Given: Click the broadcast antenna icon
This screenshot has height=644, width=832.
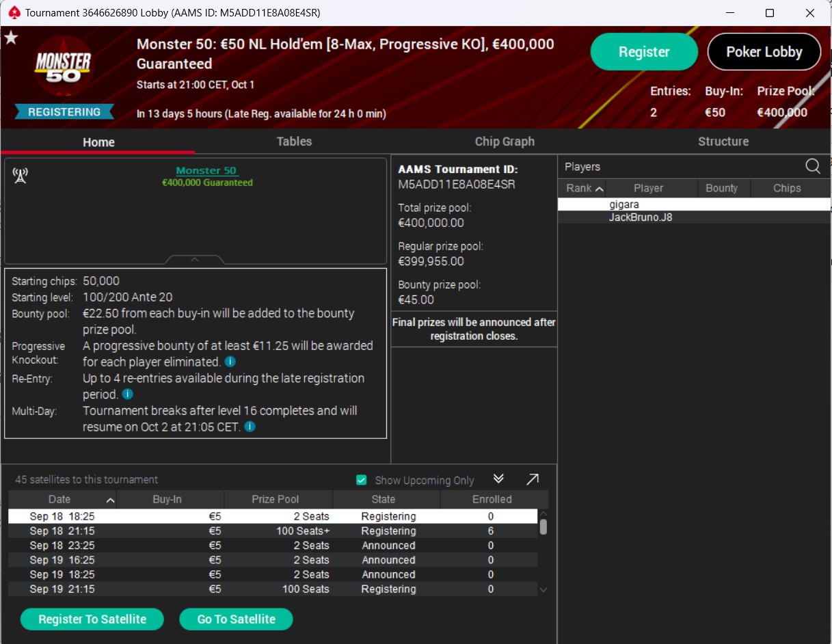Looking at the screenshot, I should 20,176.
